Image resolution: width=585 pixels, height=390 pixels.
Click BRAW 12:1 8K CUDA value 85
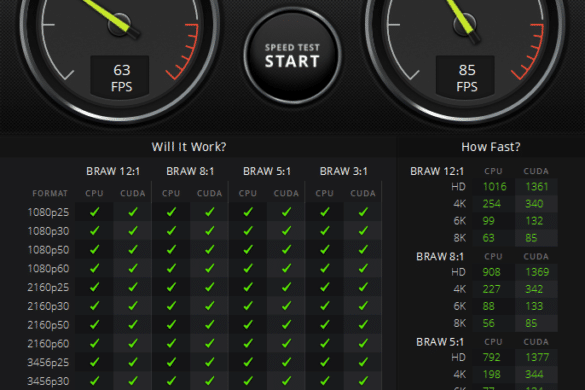pyautogui.click(x=531, y=238)
